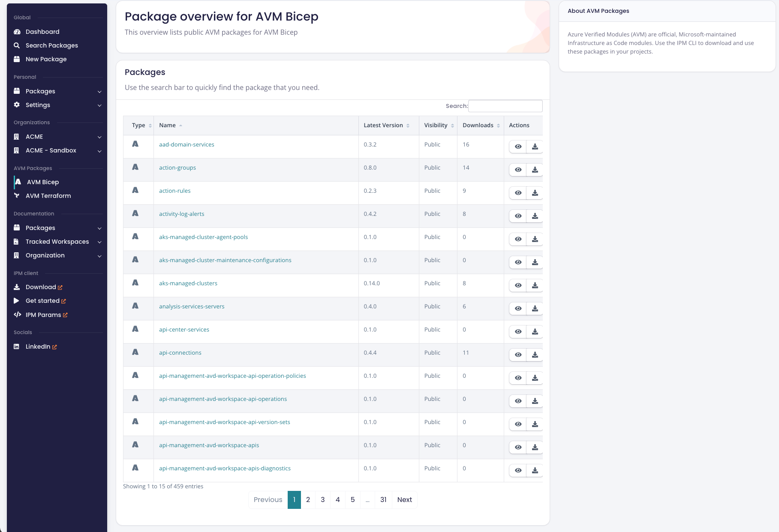Click the AVM Bicep sidebar icon

click(18, 182)
